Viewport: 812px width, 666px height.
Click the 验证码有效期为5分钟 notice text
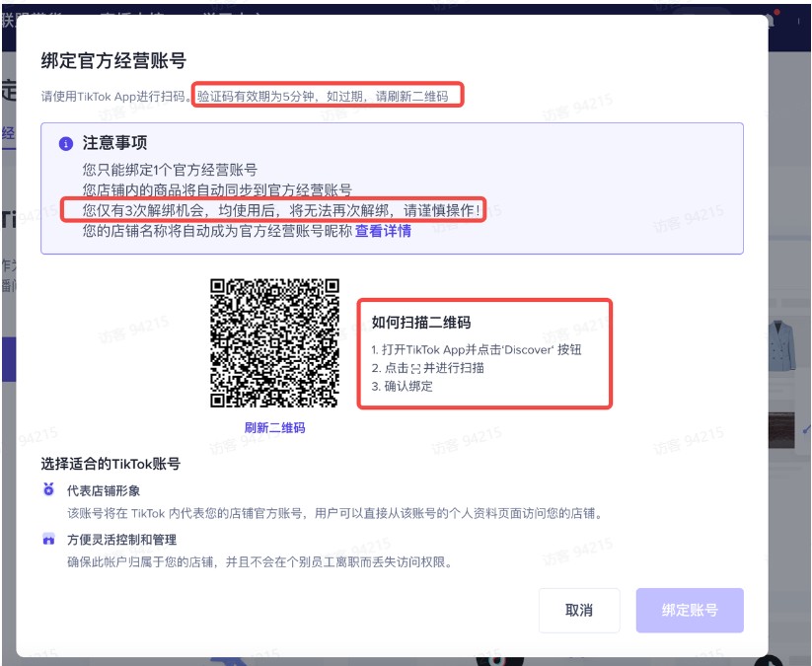click(x=326, y=97)
